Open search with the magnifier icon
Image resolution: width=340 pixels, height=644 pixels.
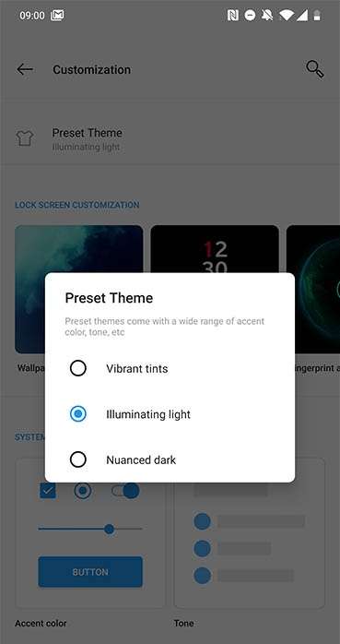(314, 69)
